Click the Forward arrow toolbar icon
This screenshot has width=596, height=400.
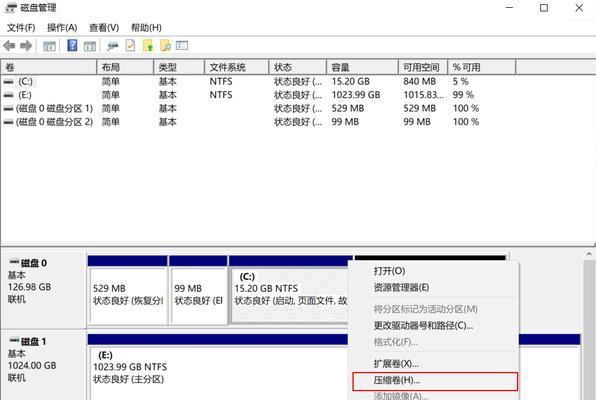[26, 46]
